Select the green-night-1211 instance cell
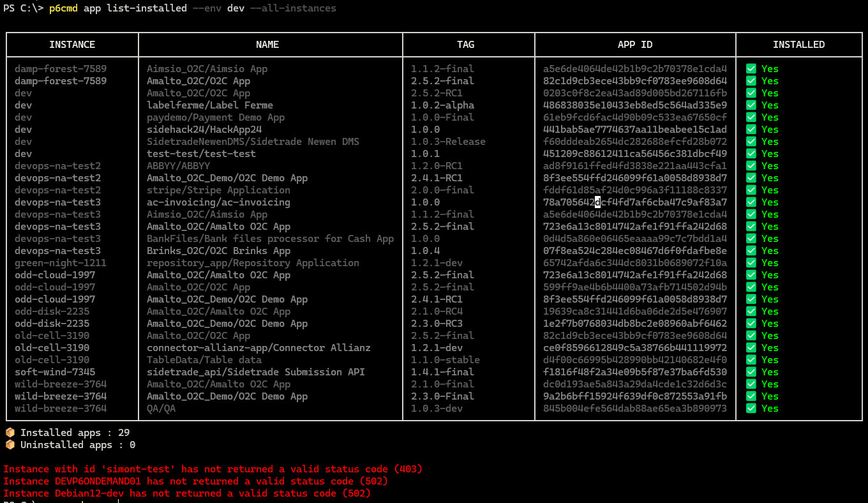 pos(61,263)
